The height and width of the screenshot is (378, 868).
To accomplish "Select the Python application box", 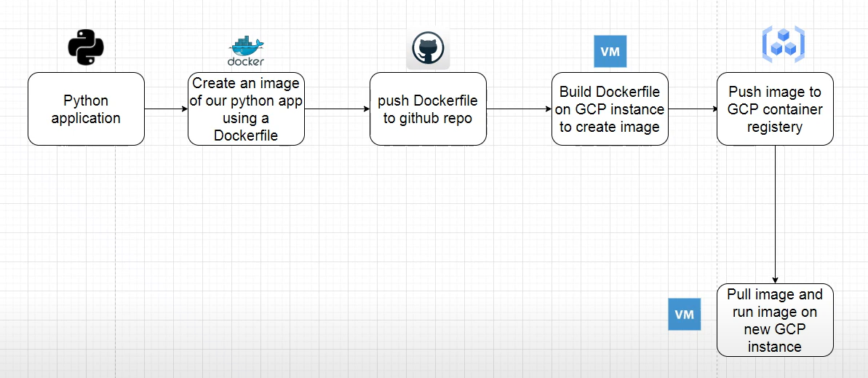I will coord(86,109).
